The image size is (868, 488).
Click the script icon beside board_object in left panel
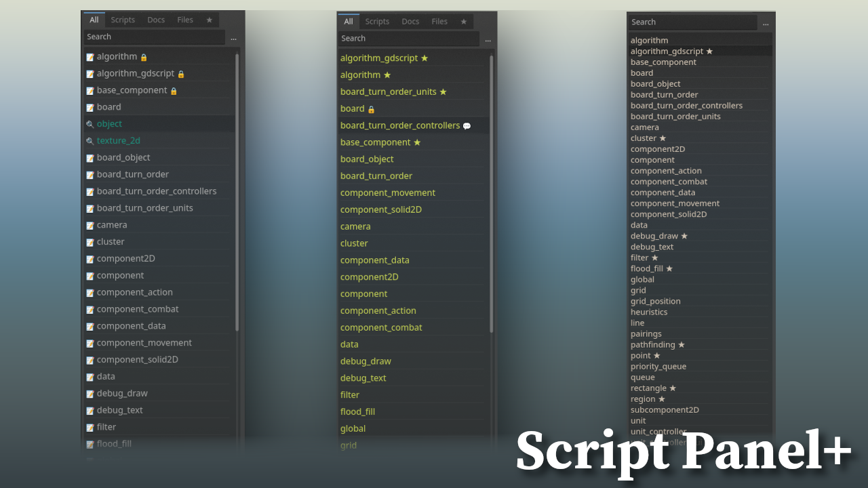point(90,158)
